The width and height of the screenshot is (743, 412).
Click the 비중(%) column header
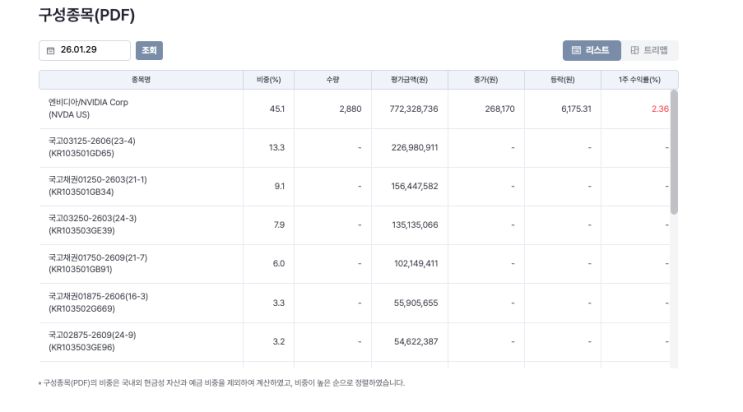(269, 80)
